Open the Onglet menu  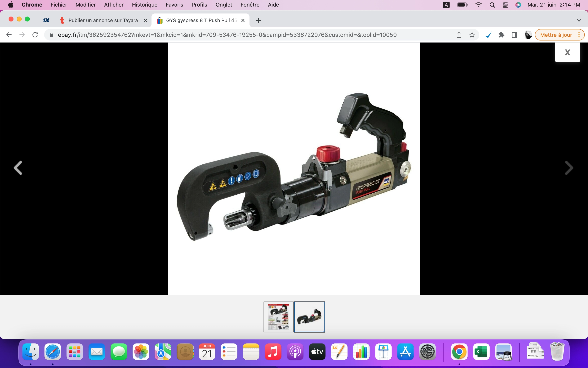[224, 5]
